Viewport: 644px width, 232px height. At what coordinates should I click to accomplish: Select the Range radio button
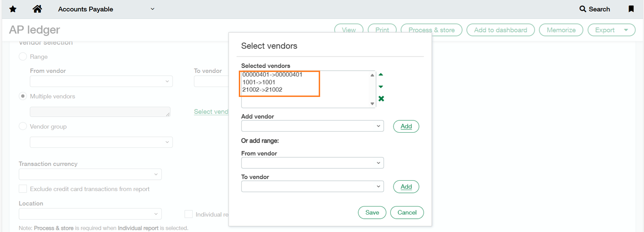click(x=23, y=56)
